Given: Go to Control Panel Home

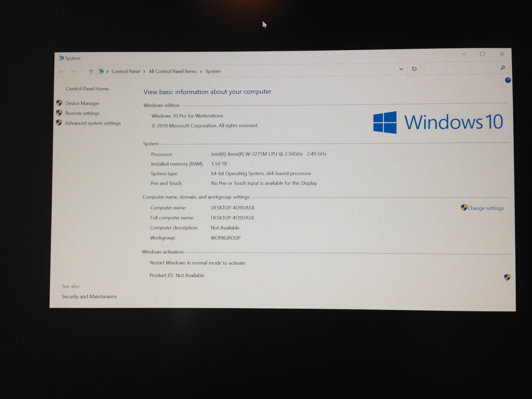Looking at the screenshot, I should point(87,89).
